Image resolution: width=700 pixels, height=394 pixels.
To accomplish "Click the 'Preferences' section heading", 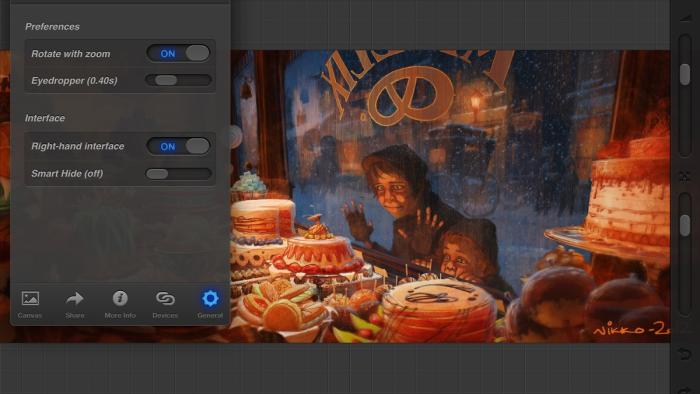I will coord(52,27).
